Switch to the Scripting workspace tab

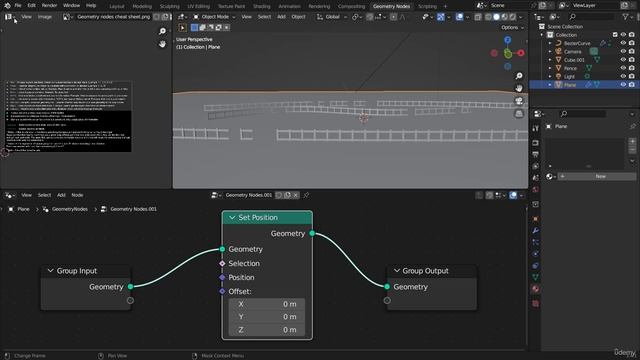click(x=427, y=6)
